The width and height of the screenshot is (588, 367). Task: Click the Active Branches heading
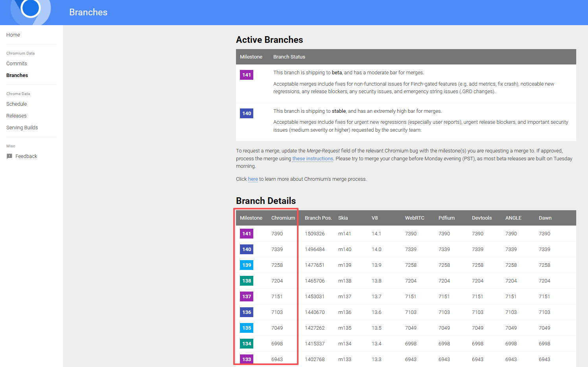[x=269, y=40]
